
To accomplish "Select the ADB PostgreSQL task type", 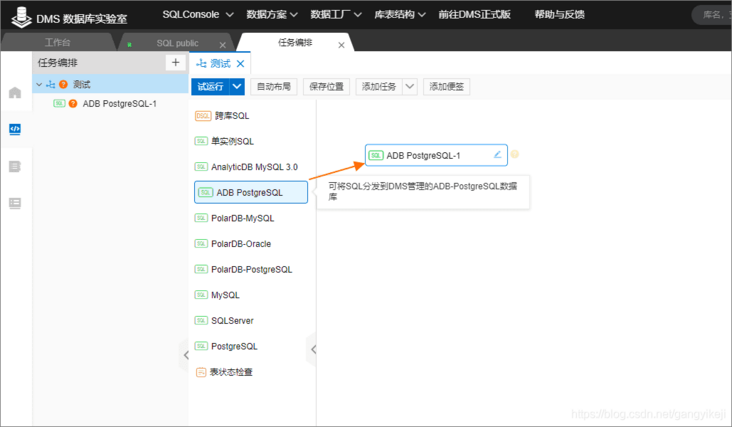I will tap(251, 192).
